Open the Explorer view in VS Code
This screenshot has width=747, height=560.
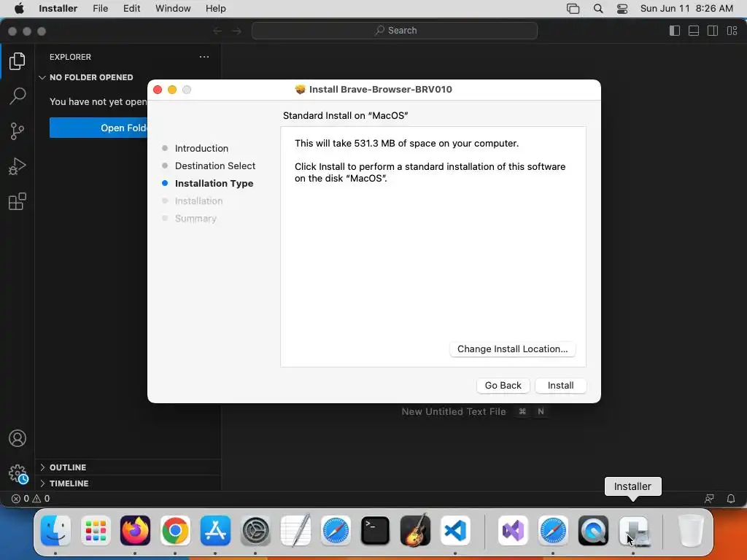click(x=18, y=61)
